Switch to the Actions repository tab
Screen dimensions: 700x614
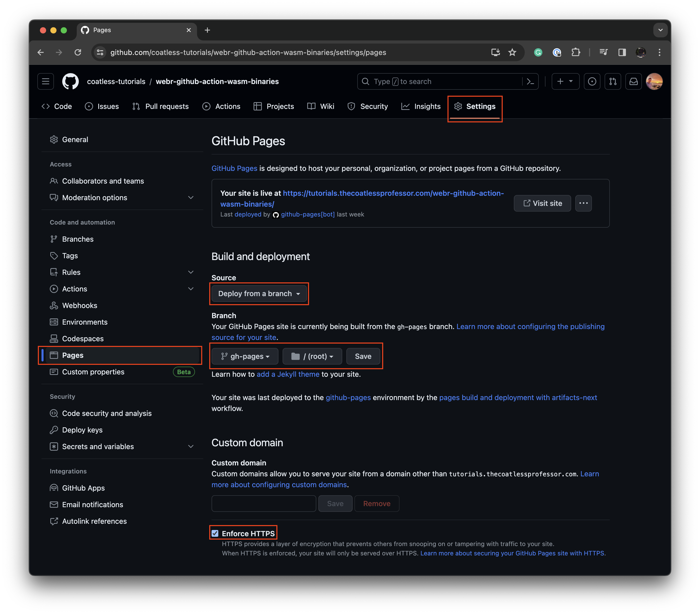point(222,107)
